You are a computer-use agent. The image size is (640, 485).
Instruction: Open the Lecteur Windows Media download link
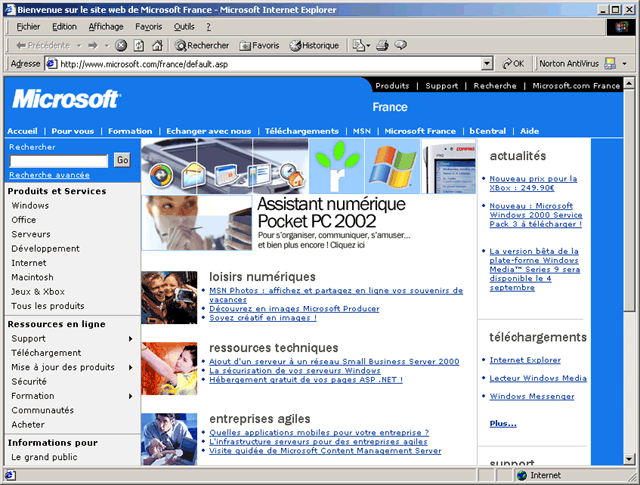point(538,378)
